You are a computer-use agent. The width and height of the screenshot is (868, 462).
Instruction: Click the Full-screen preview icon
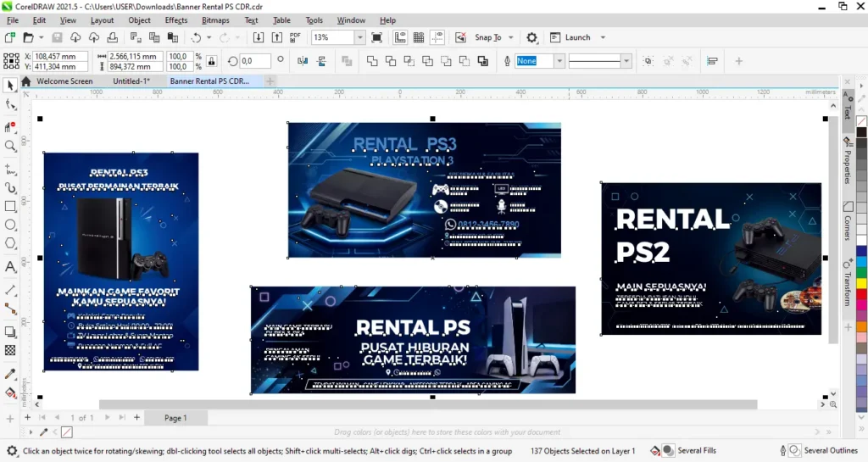pyautogui.click(x=376, y=37)
